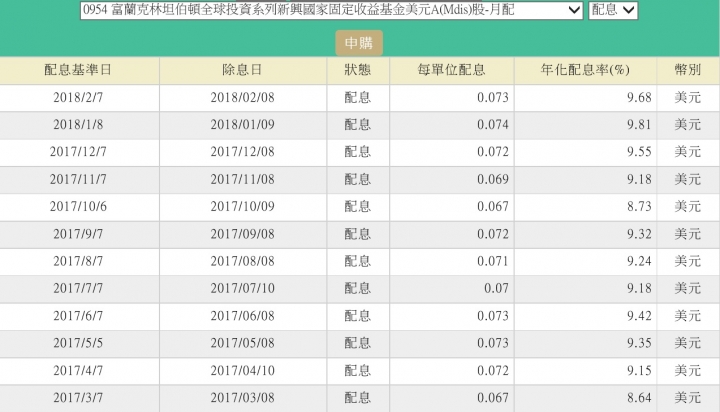Select ex-dividend date 2017/12/08
The width and height of the screenshot is (720, 412).
point(242,152)
